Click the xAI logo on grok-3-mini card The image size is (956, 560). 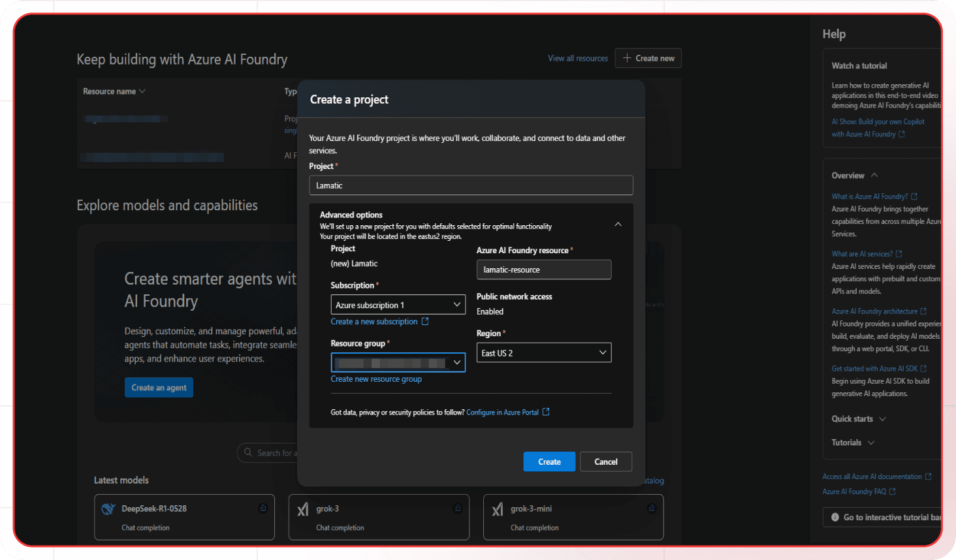(x=497, y=508)
